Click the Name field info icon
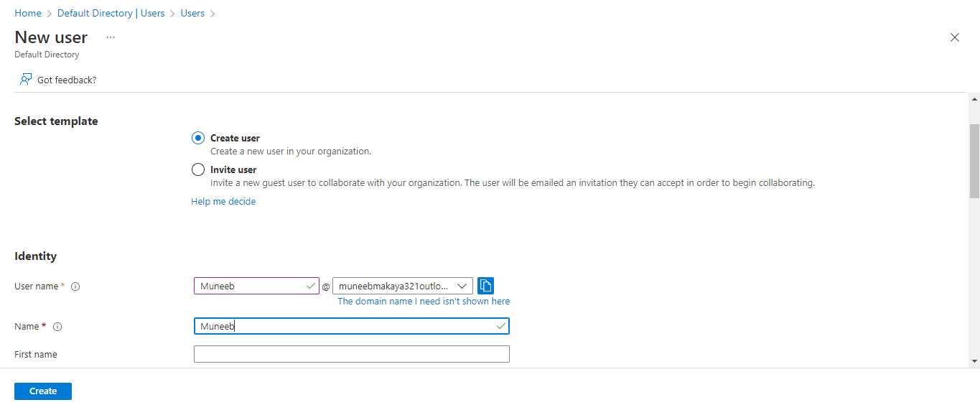 pos(58,327)
